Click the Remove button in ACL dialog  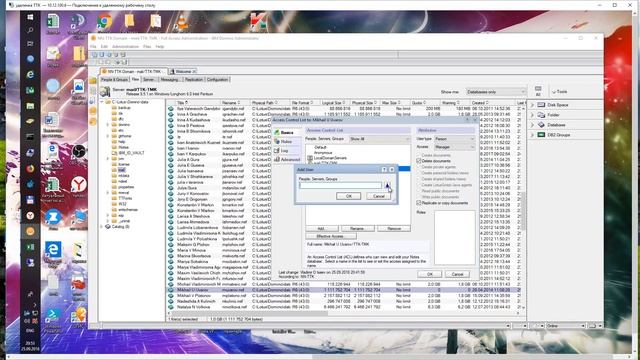394,229
